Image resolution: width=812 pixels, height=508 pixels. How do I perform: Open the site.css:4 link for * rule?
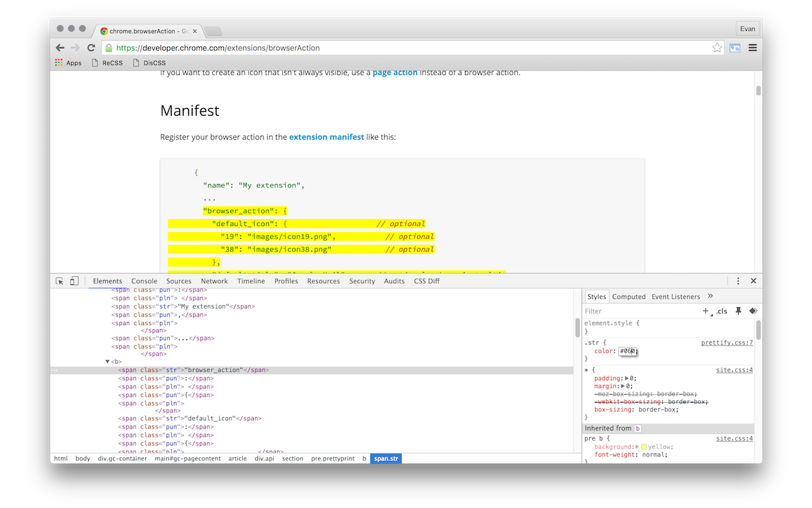click(x=735, y=370)
